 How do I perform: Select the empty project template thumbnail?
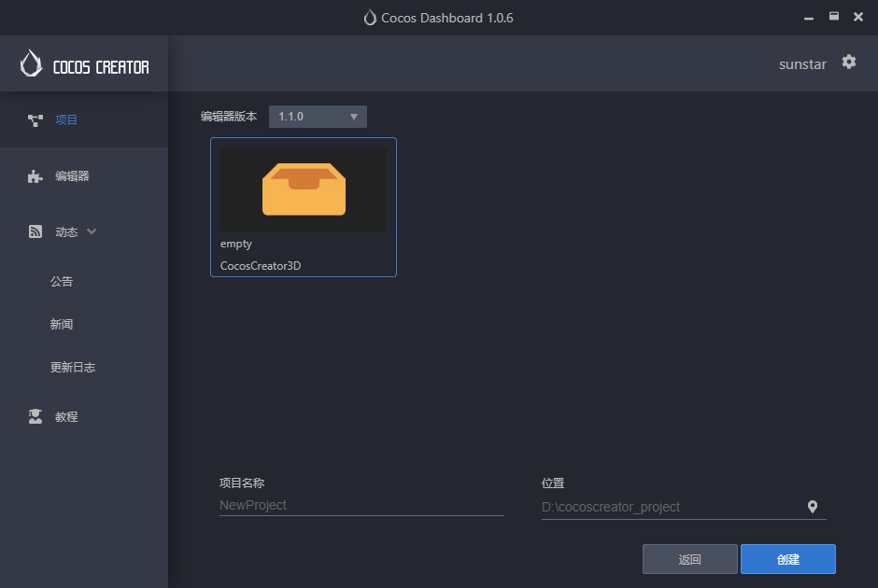pos(304,189)
